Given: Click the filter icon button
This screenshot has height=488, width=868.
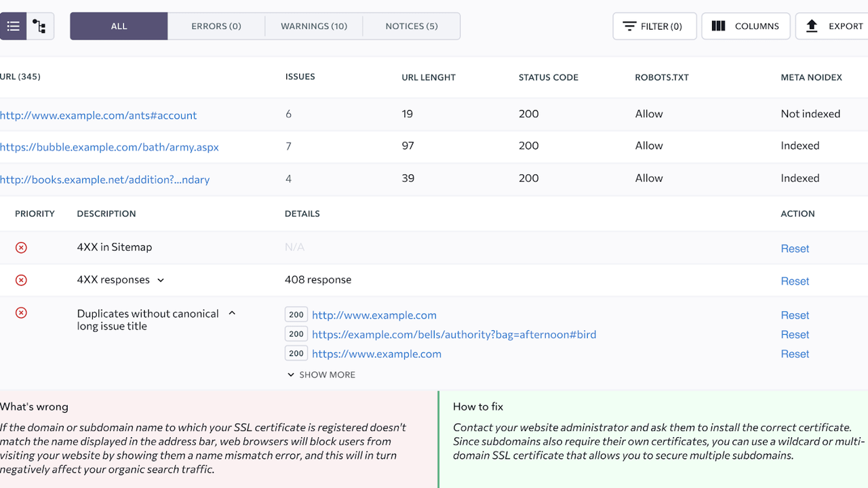Looking at the screenshot, I should coord(629,26).
